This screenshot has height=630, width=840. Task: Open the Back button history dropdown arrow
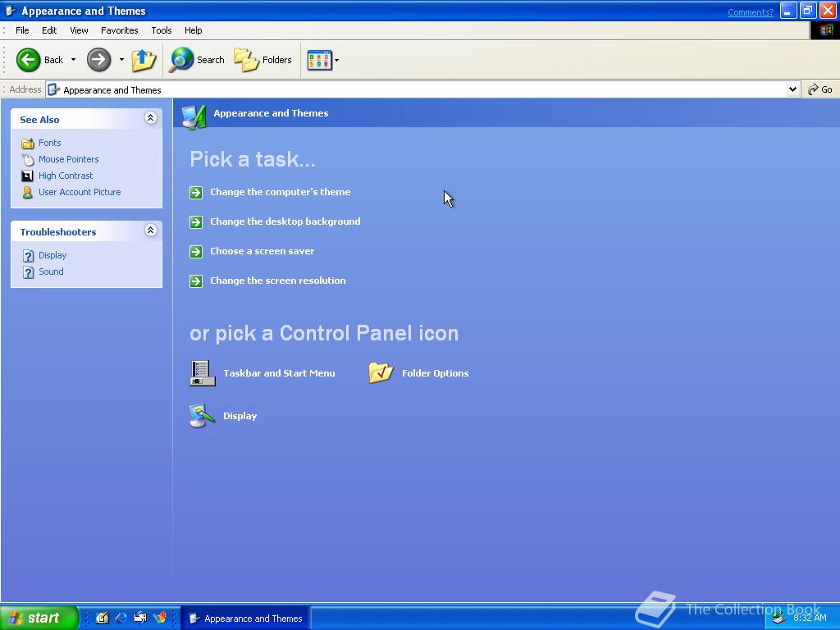(73, 59)
